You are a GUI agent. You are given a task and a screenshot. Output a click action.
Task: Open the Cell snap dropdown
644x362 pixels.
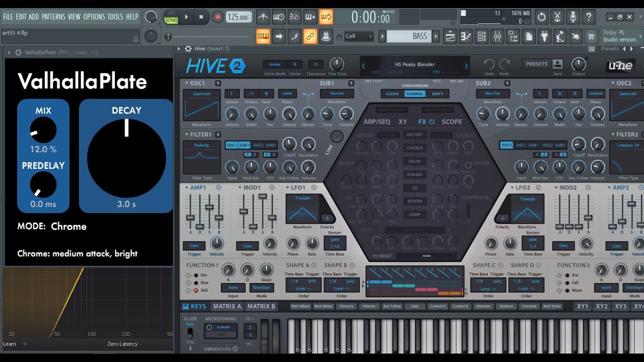tap(359, 36)
